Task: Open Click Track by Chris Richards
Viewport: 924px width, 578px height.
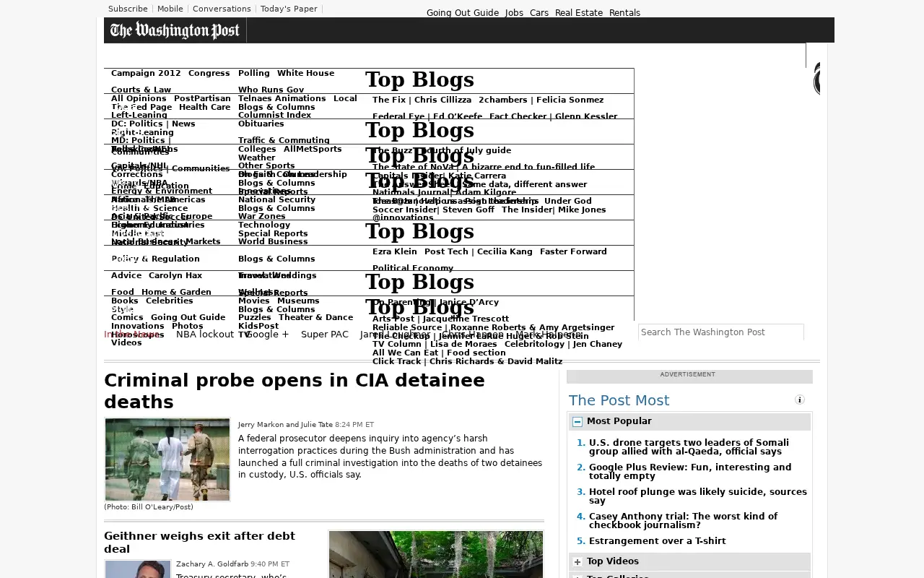Action: tap(467, 361)
